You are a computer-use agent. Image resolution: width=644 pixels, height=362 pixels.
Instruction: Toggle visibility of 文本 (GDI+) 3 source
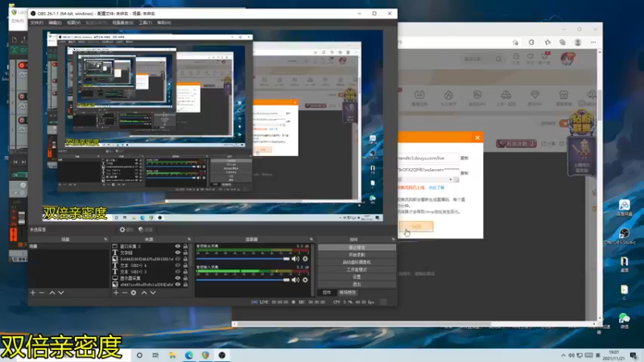pyautogui.click(x=178, y=271)
